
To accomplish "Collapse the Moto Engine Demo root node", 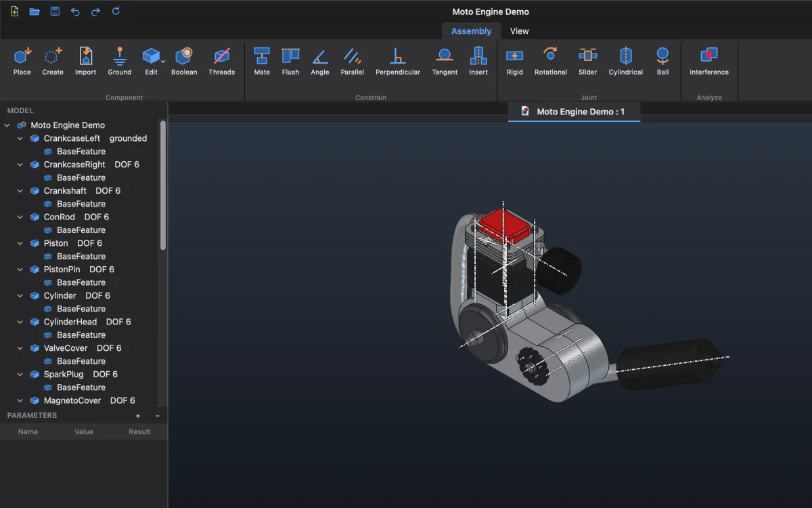I will click(x=7, y=125).
